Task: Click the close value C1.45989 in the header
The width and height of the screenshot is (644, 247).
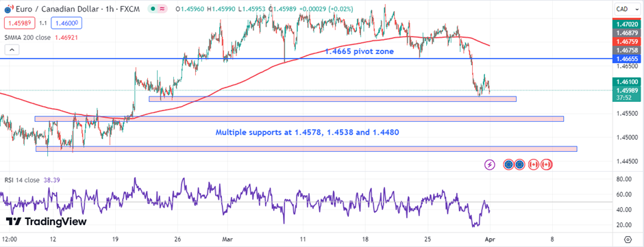Action: click(x=282, y=9)
